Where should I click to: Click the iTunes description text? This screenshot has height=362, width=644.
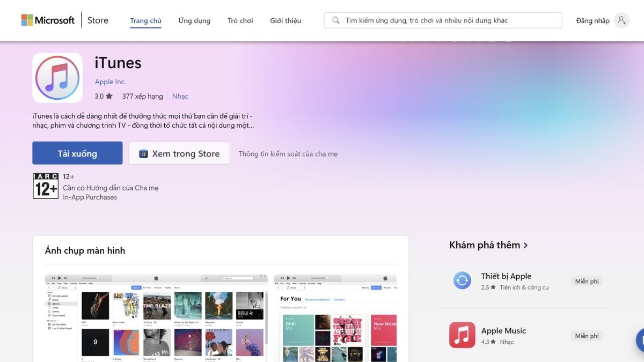point(143,121)
